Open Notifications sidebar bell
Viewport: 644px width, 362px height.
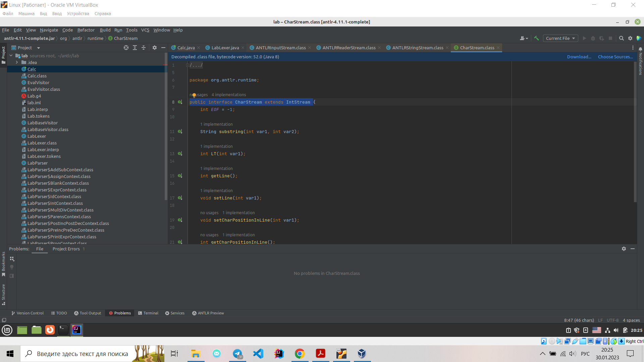[x=640, y=49]
